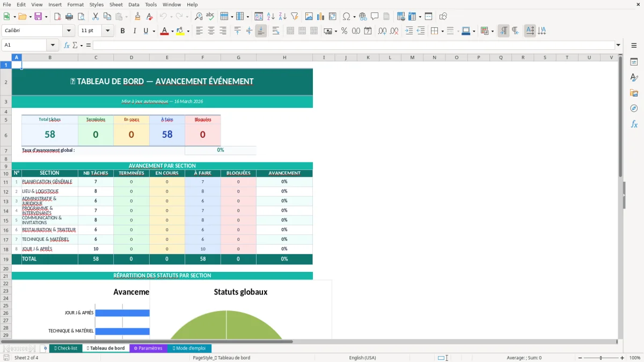Expand the Name Box dropdown

click(x=53, y=45)
